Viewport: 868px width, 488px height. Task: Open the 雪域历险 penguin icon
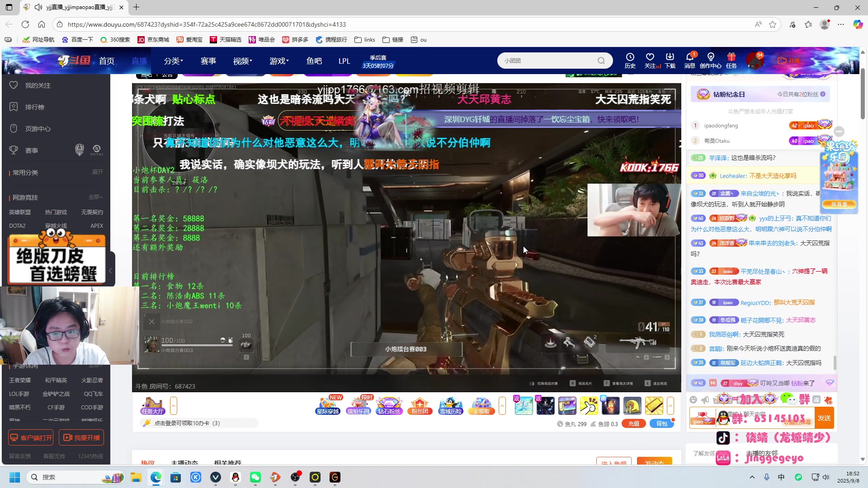[x=451, y=406]
